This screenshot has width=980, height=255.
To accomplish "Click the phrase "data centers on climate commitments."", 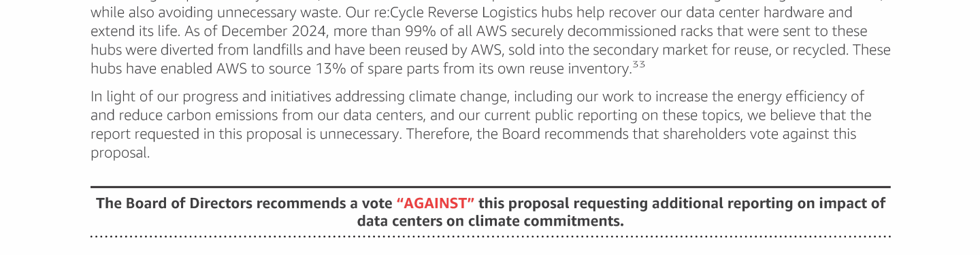I will [x=490, y=222].
